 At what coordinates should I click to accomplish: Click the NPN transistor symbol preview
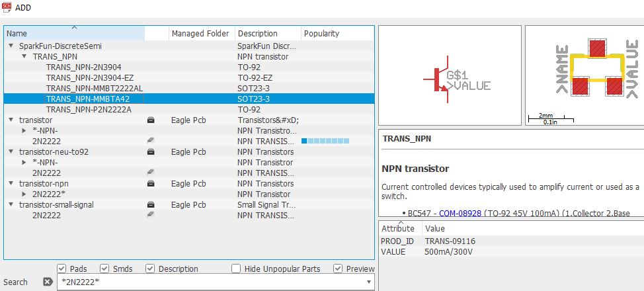(x=450, y=75)
